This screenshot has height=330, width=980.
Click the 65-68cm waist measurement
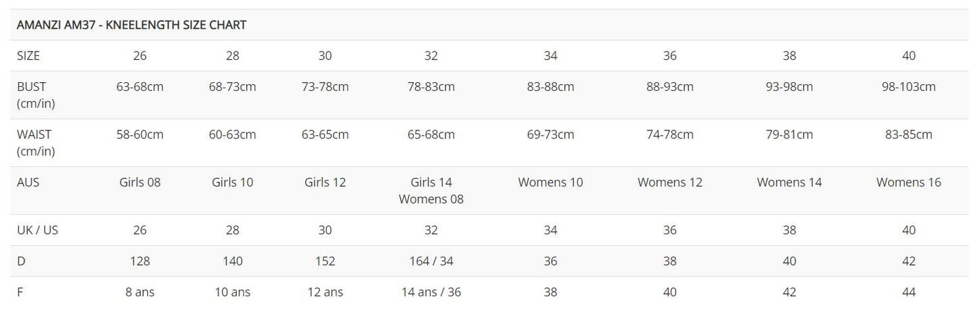[x=431, y=134]
